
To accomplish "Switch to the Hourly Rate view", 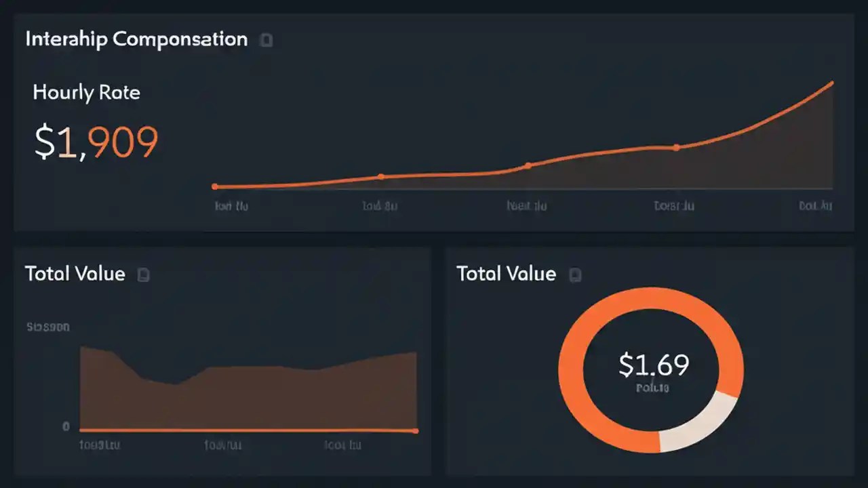I will coord(86,92).
